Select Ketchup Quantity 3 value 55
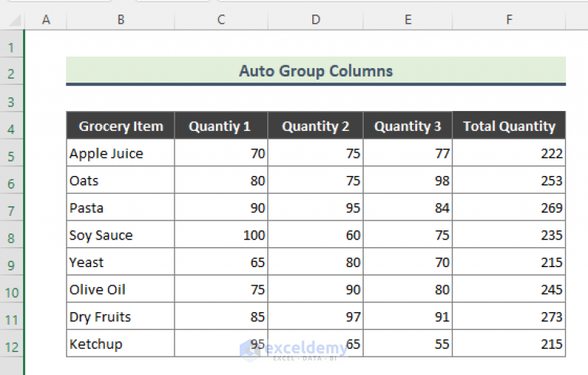Screen dimensions: 588x375 408,344
